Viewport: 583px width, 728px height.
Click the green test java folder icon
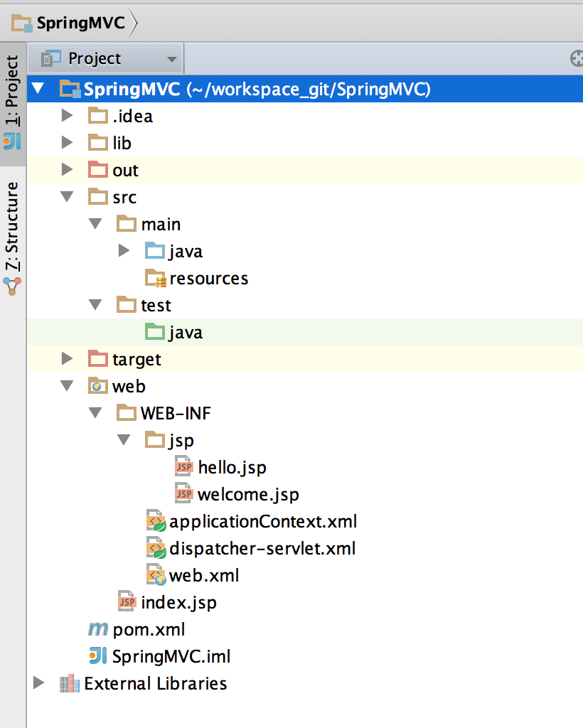coord(154,332)
